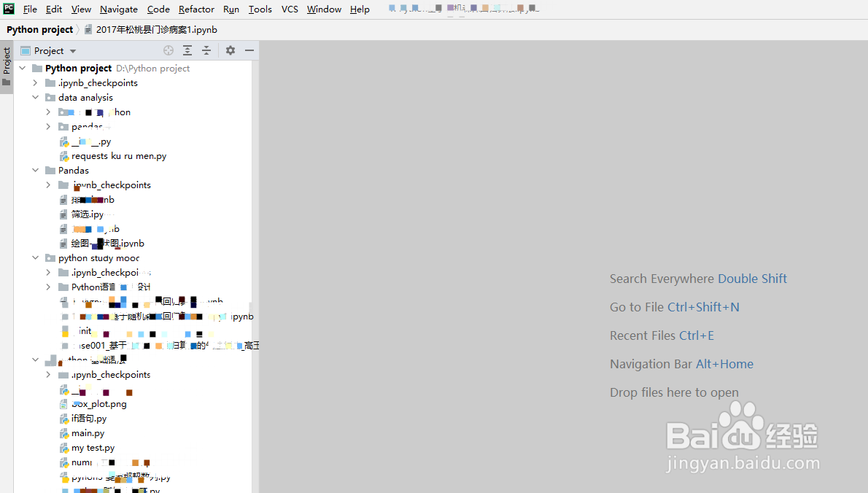Expand the Python语言 folder
Screen dimensions: 868x493
[x=48, y=287]
